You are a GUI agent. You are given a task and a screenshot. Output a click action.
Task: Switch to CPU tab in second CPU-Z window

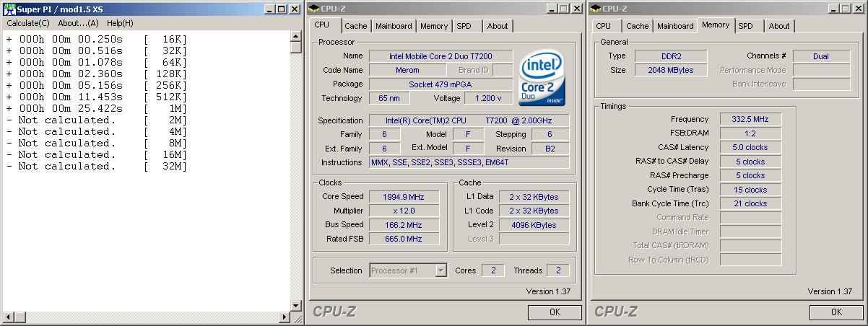pos(604,26)
